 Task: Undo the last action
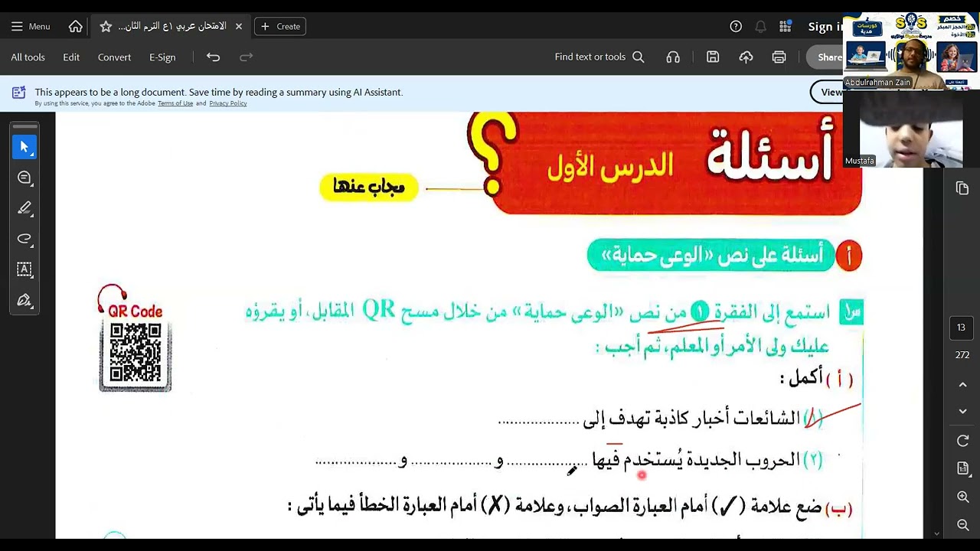coord(213,57)
